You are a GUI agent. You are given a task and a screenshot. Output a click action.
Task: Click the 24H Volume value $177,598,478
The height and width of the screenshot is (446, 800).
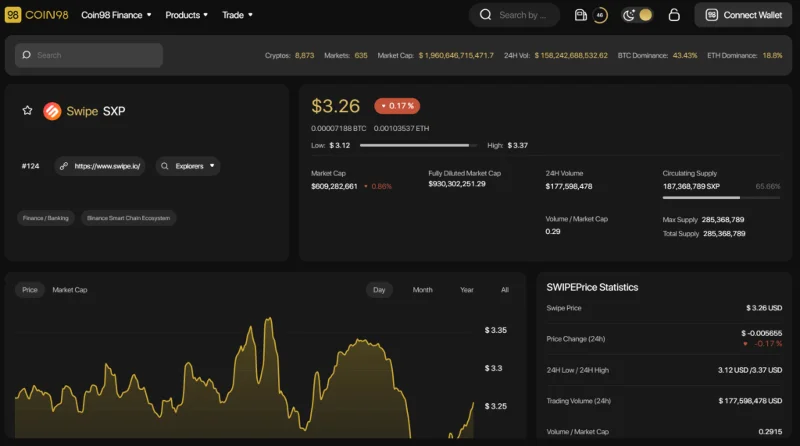569,186
